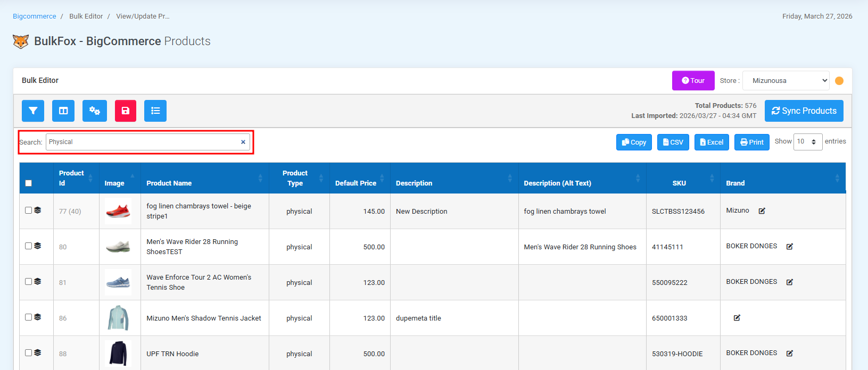Open variants icon for product 88
The width and height of the screenshot is (868, 370).
pyautogui.click(x=38, y=352)
